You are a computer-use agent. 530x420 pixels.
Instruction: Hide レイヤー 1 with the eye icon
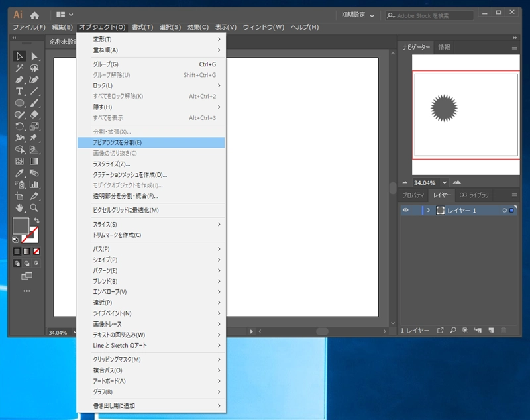(405, 210)
